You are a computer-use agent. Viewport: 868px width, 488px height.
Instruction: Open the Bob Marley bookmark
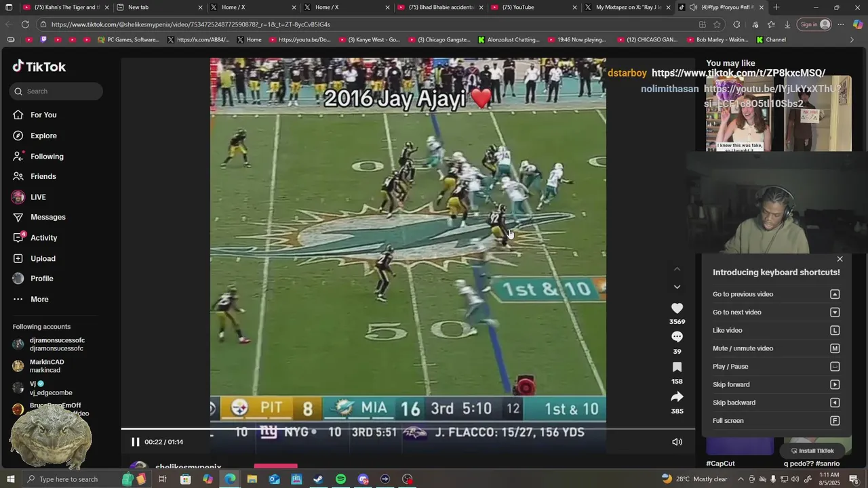pos(717,40)
